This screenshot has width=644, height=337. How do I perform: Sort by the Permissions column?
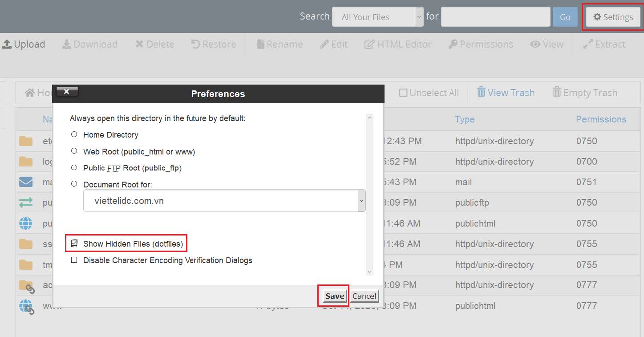(x=601, y=119)
